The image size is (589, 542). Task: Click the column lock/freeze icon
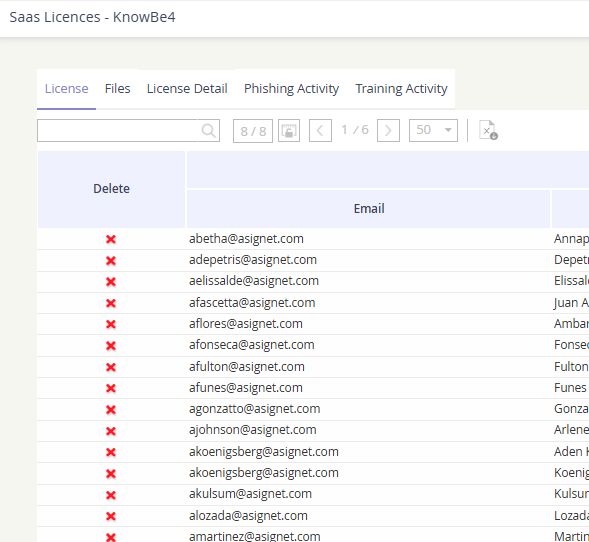(289, 131)
